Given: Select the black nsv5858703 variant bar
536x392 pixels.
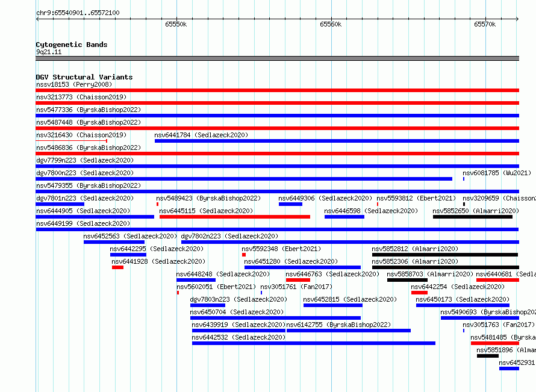Looking at the screenshot, I should pyautogui.click(x=408, y=280).
